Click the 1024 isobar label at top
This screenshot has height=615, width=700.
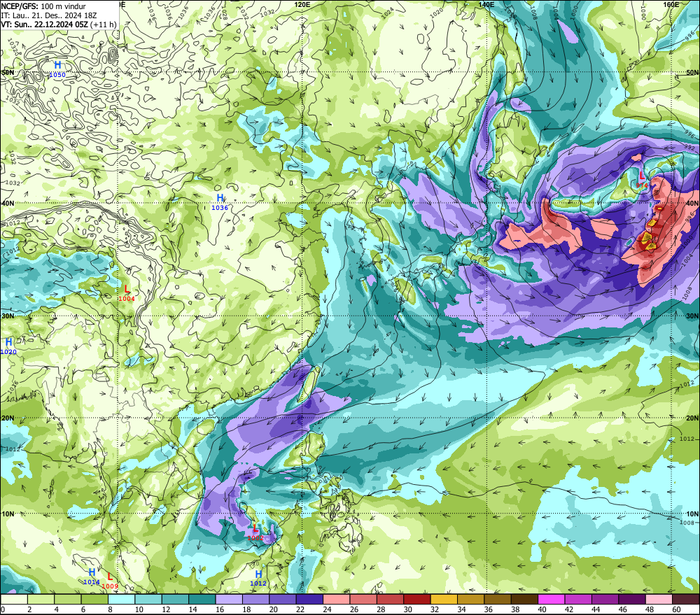click(x=388, y=13)
